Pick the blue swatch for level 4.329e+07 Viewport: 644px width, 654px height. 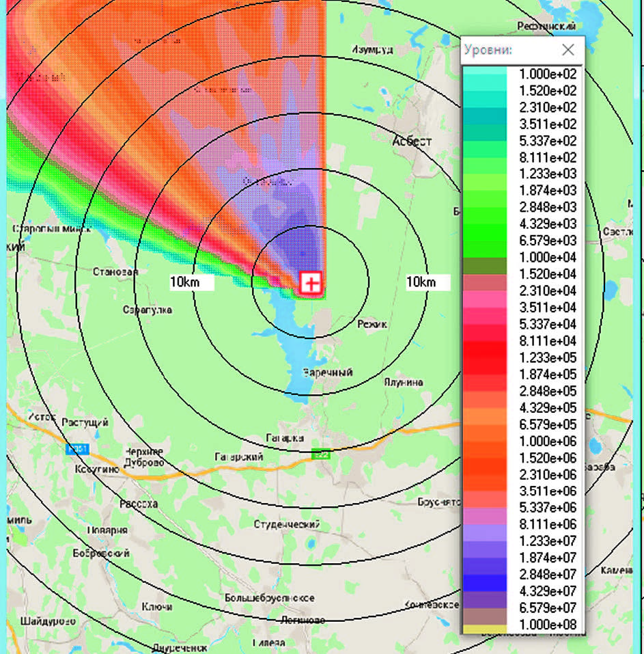point(484,583)
